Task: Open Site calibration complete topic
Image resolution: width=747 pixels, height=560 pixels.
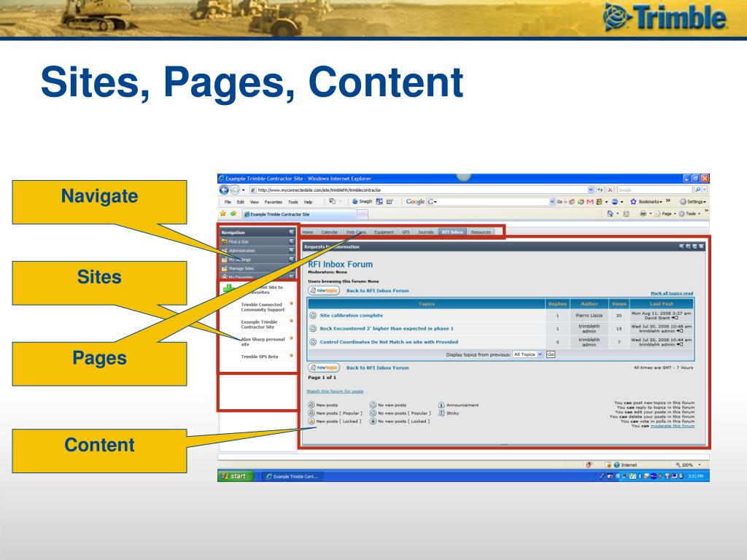Action: 351,315
